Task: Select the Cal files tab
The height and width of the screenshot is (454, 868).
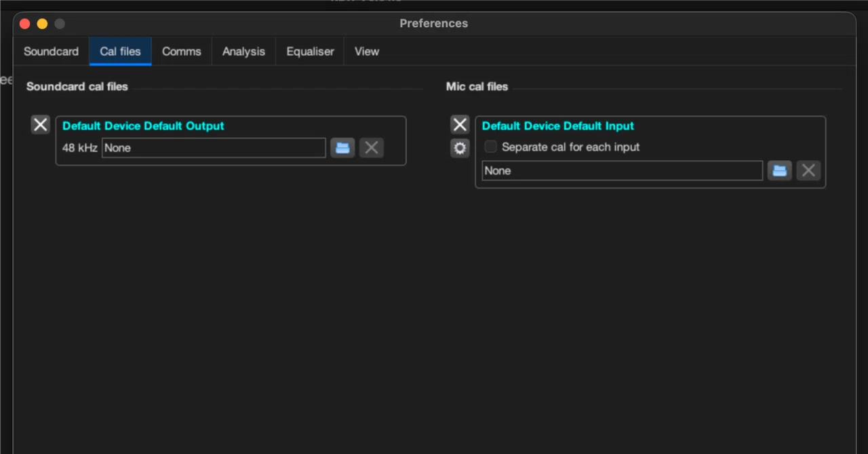Action: point(120,52)
